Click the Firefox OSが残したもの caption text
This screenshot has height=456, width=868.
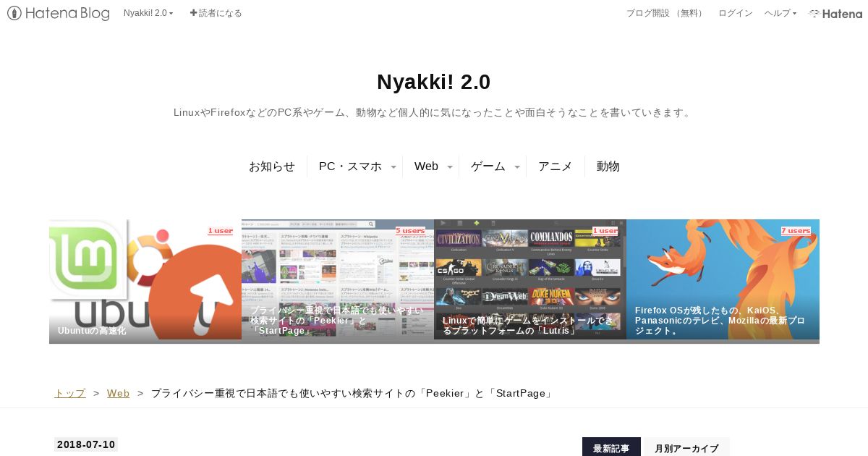click(x=720, y=321)
